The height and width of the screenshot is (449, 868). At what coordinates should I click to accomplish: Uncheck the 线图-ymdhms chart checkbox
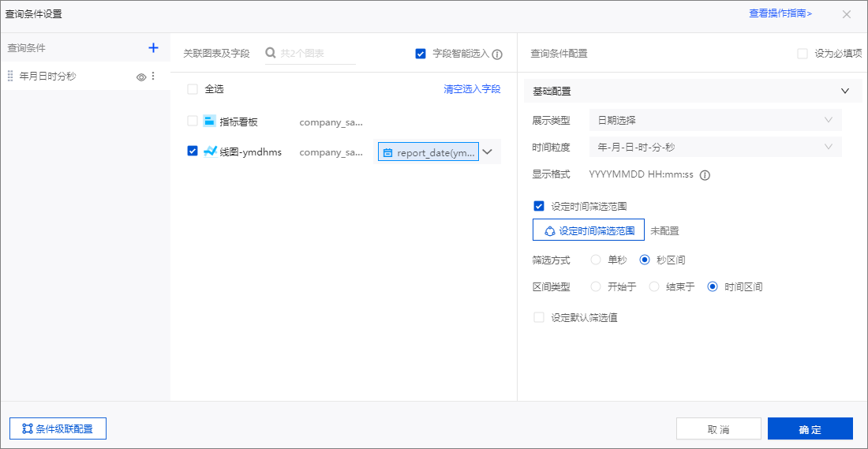tap(193, 152)
